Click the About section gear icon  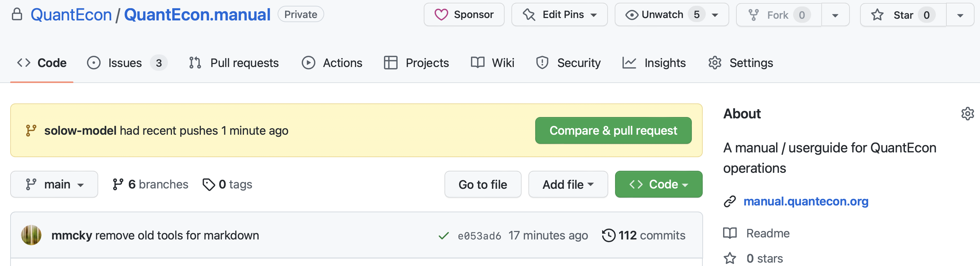(967, 114)
